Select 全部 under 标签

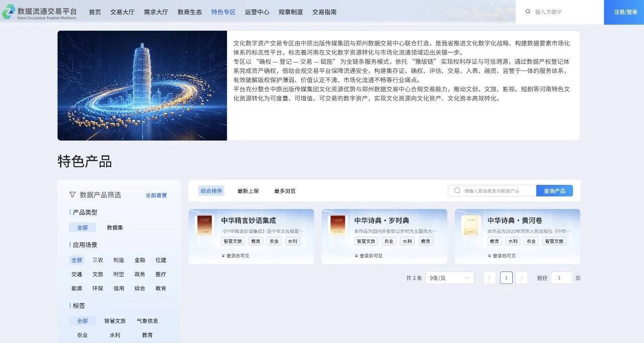click(x=83, y=321)
